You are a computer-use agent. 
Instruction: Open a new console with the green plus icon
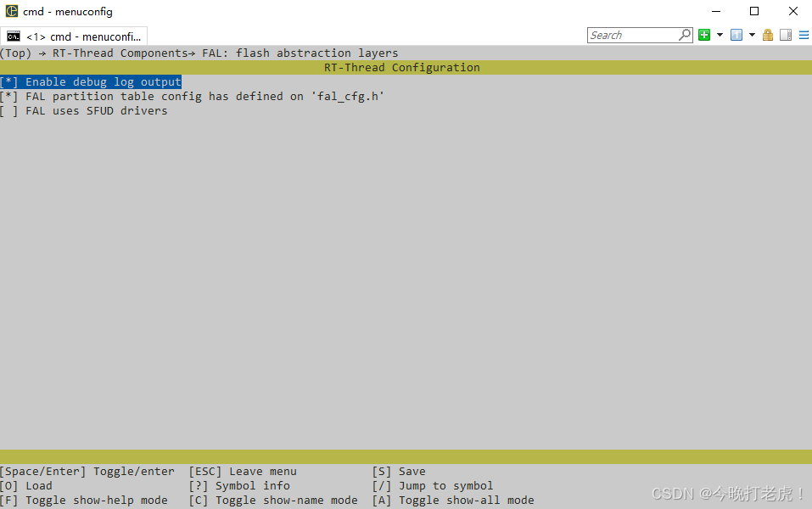click(704, 35)
